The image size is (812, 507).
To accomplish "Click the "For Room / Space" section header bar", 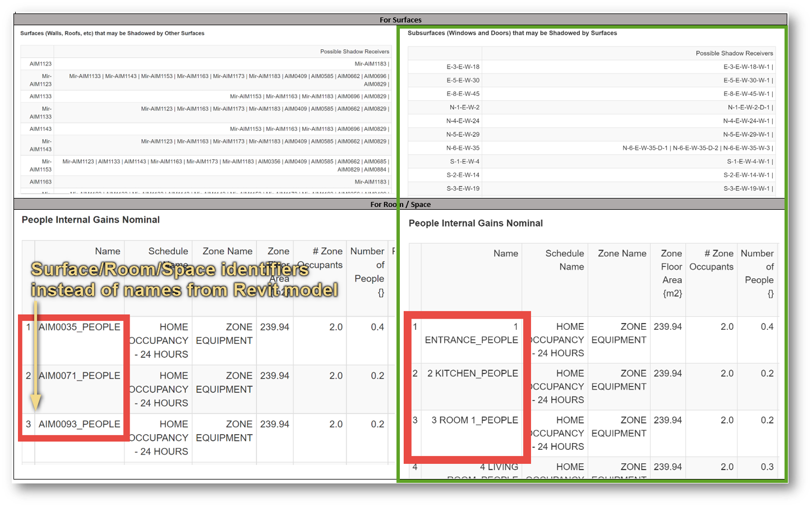I will pos(400,204).
